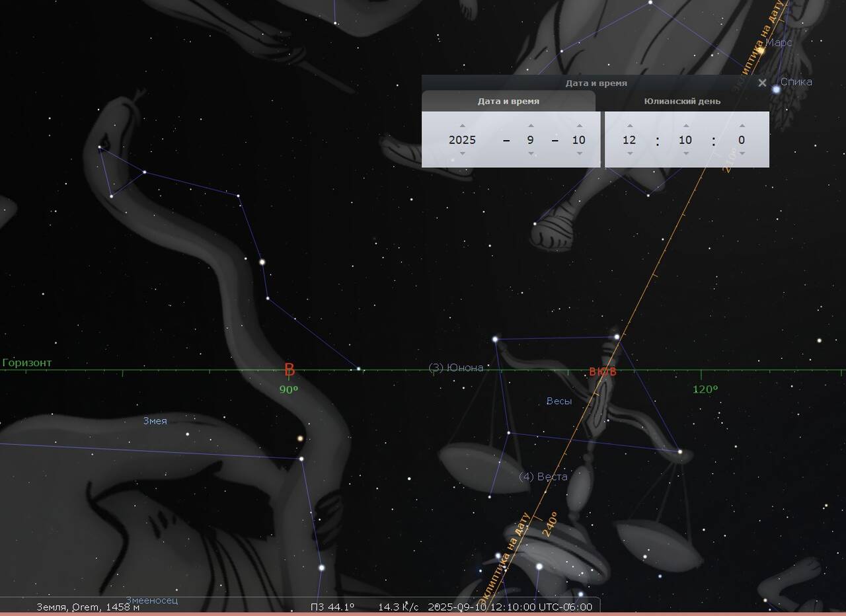Select asteroid (4) Веста label
846x616 pixels.
(543, 477)
